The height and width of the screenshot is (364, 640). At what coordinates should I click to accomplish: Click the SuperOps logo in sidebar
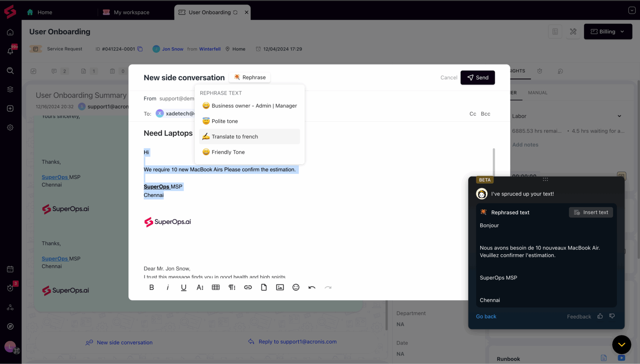(x=10, y=12)
